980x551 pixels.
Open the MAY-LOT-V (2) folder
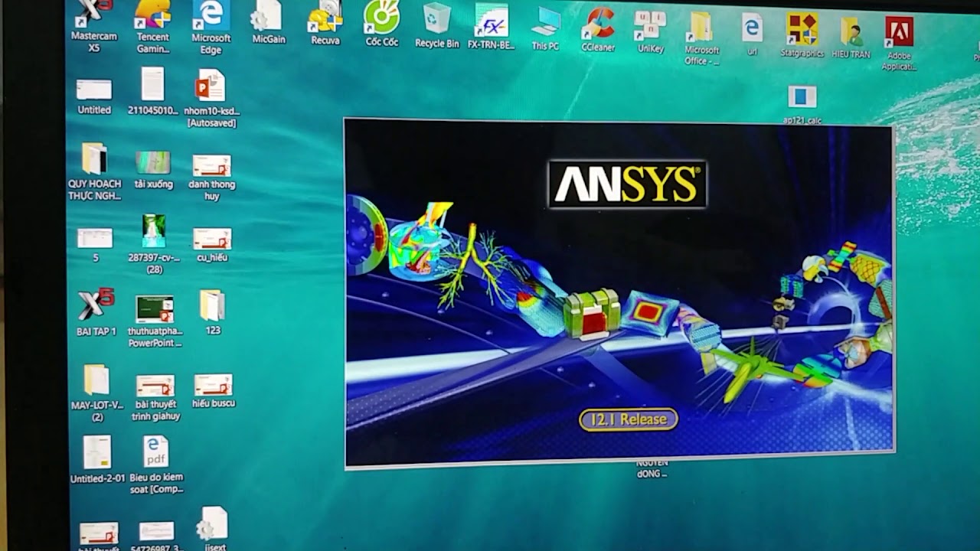coord(96,393)
